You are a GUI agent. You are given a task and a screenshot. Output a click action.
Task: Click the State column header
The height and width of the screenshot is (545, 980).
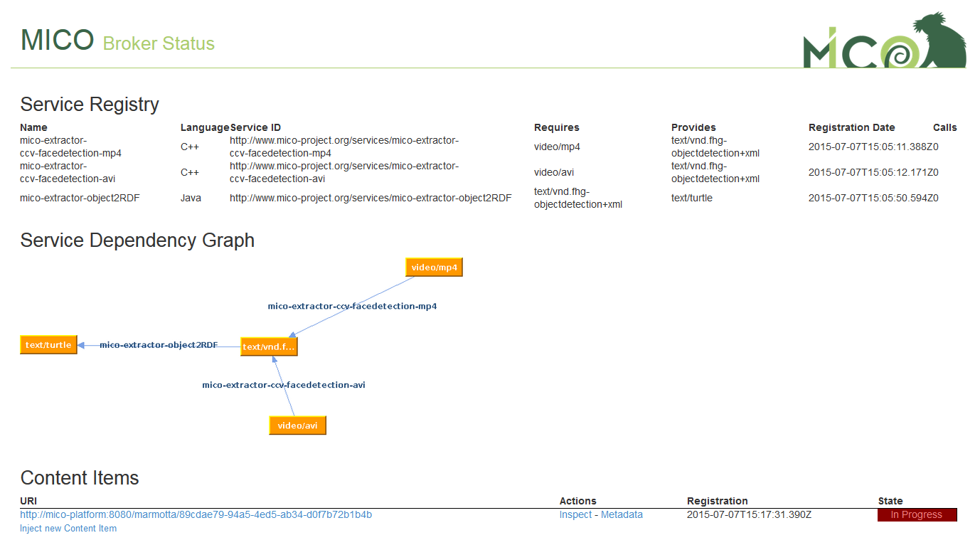pos(890,501)
